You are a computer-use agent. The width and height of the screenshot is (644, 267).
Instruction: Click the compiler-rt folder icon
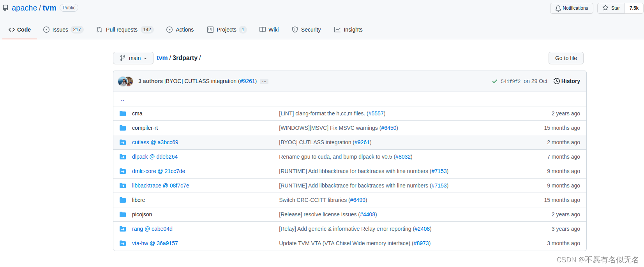click(123, 128)
